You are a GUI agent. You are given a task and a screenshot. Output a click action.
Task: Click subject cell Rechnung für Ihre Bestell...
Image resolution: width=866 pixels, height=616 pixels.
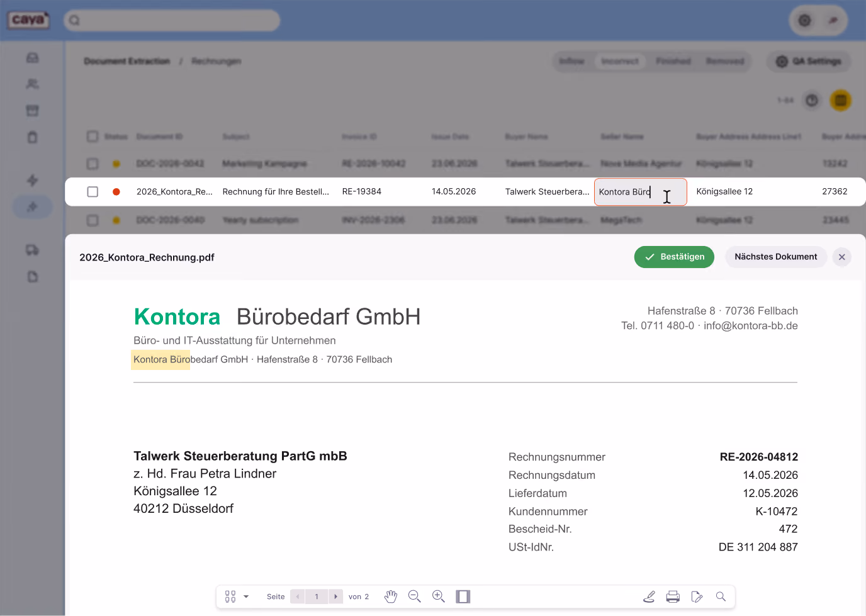pyautogui.click(x=276, y=191)
